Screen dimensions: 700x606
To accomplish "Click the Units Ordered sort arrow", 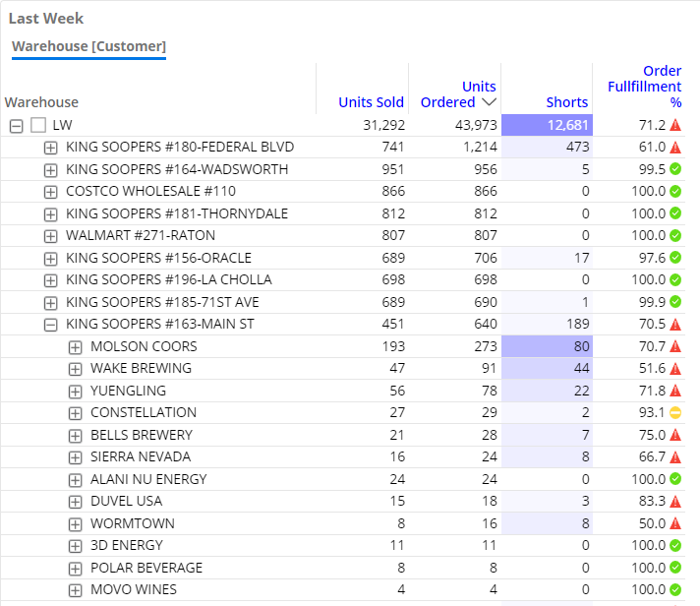I will pyautogui.click(x=490, y=102).
